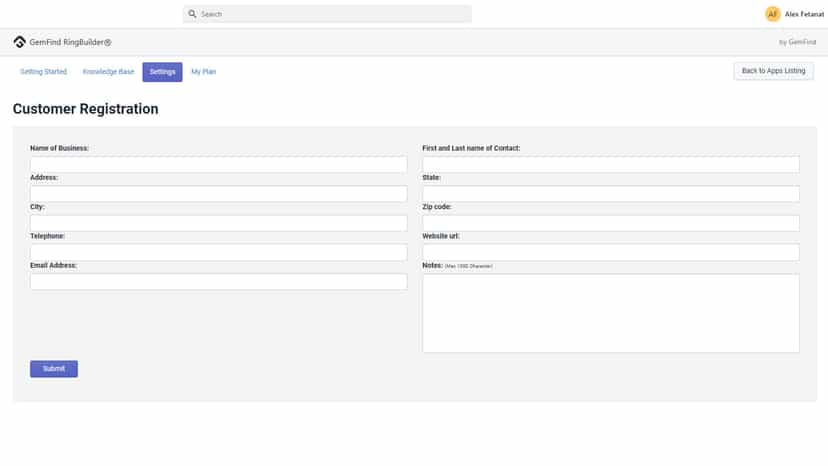Click the 'Zip code:' label

point(437,207)
